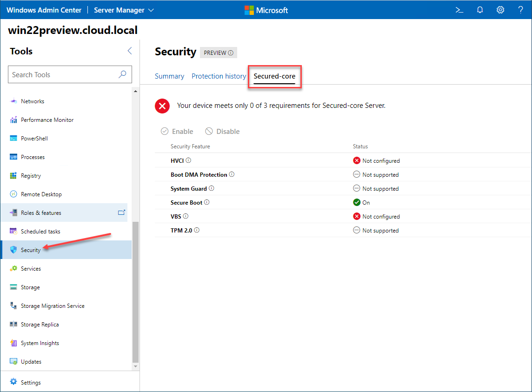Open the Server Manager dropdown
This screenshot has width=532, height=392.
[124, 10]
